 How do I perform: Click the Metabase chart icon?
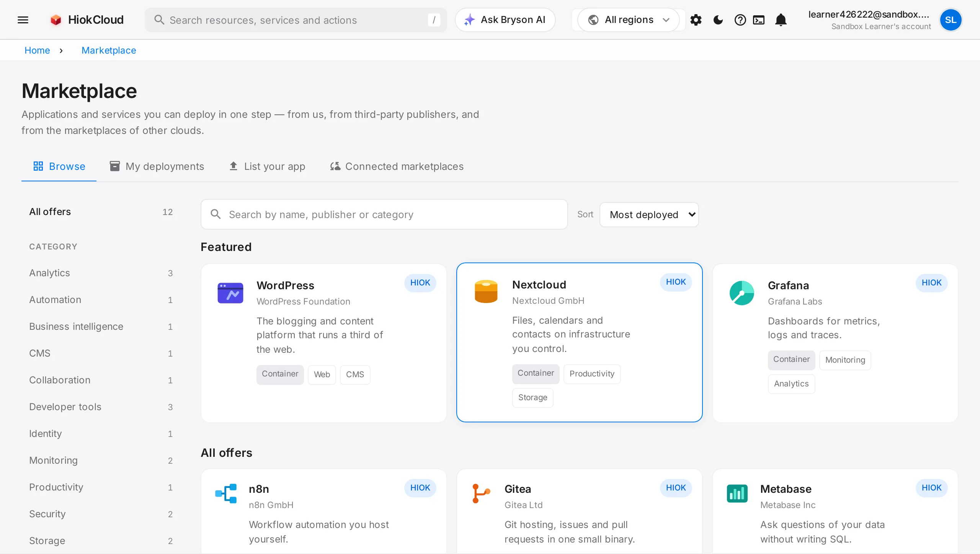(x=737, y=494)
